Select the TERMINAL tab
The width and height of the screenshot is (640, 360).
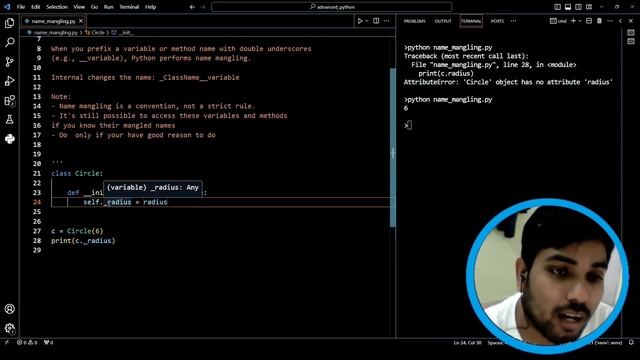tap(471, 21)
